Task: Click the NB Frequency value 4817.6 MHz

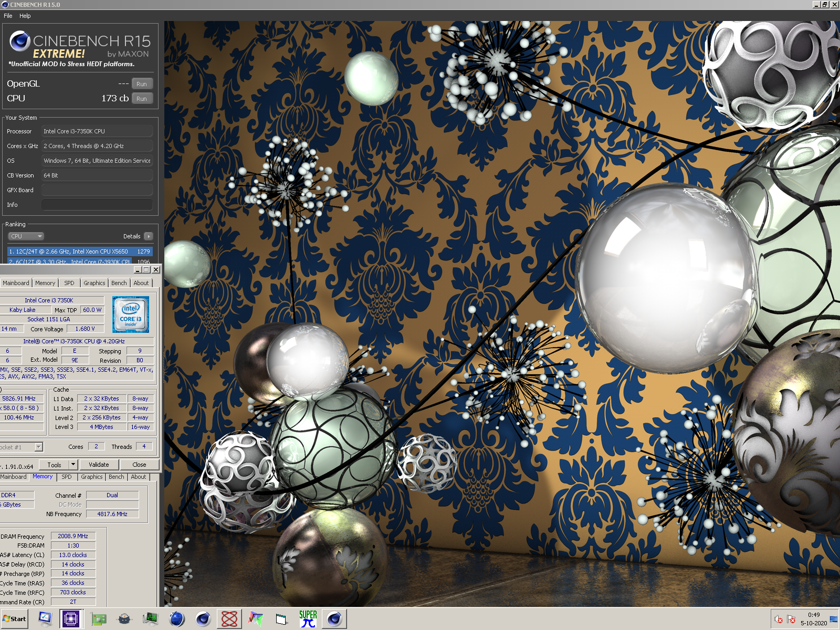Action: (x=112, y=514)
